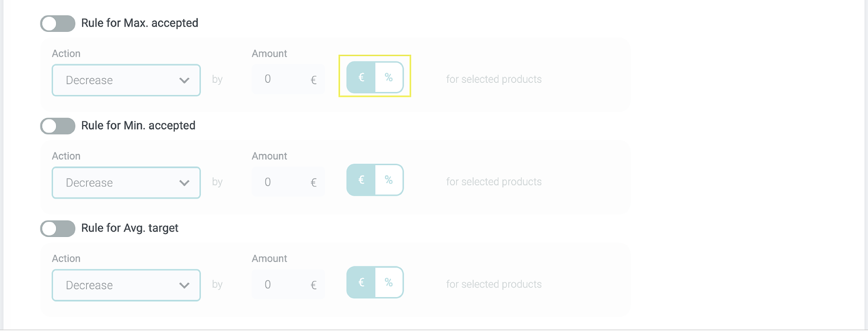Click the 'Rule for Max. accepted' label

(x=140, y=23)
